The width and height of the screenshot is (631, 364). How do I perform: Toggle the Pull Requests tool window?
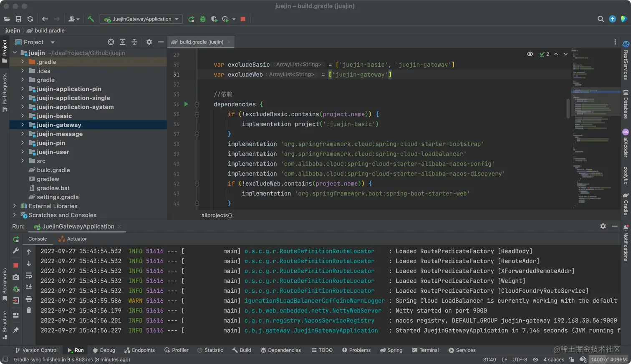tap(5, 92)
